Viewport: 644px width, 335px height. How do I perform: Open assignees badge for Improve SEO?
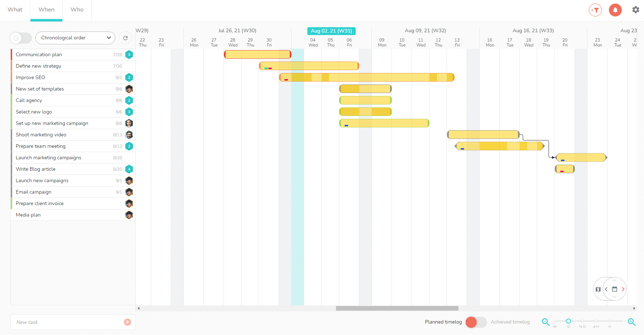[x=129, y=77]
